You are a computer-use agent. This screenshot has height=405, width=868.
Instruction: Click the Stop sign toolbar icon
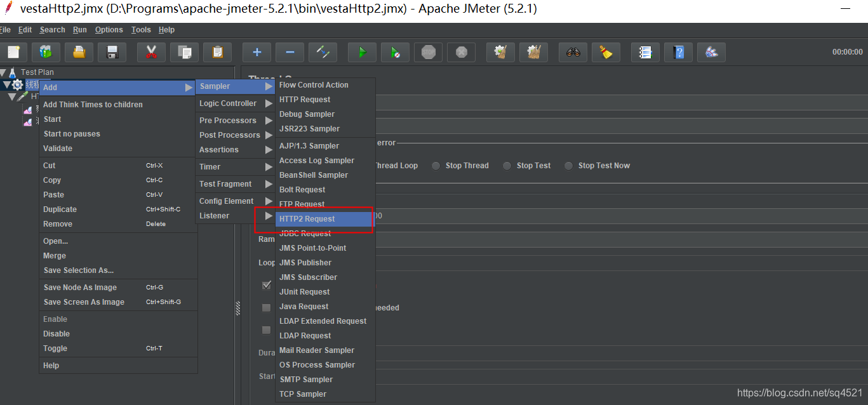tap(428, 52)
